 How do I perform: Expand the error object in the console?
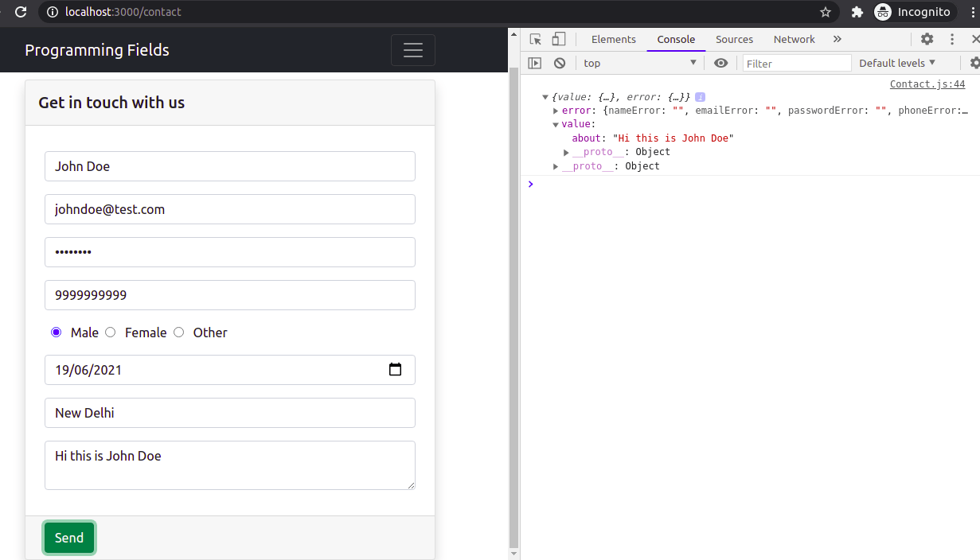coord(556,110)
